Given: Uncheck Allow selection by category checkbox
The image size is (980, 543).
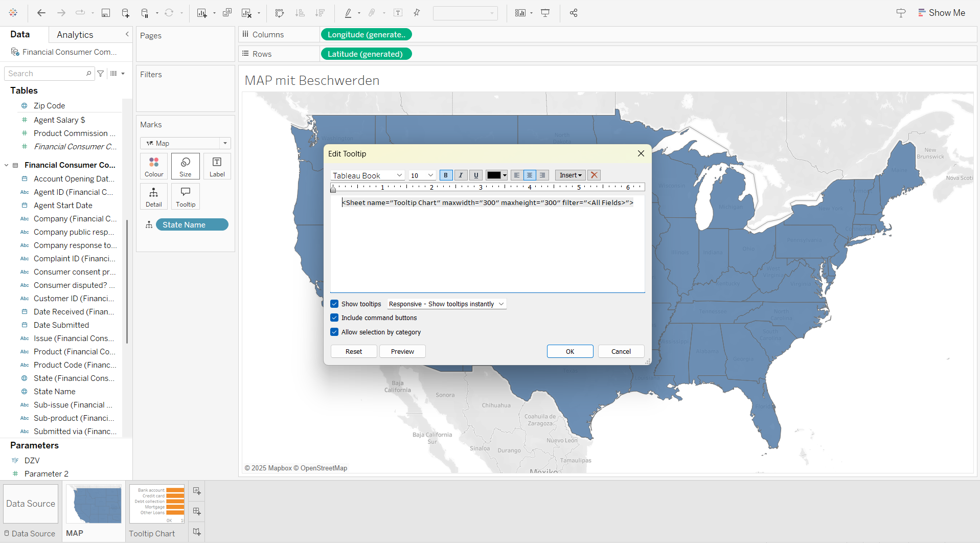Looking at the screenshot, I should (x=334, y=332).
